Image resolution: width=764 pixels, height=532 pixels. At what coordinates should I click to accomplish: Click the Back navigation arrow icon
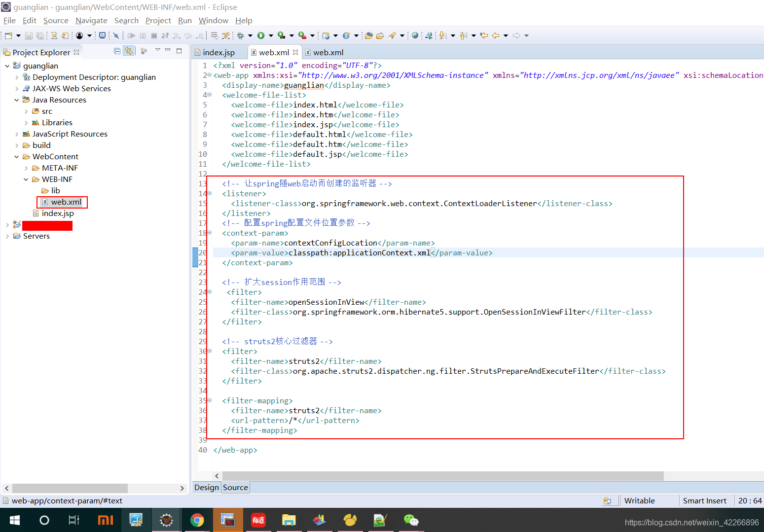click(x=496, y=35)
